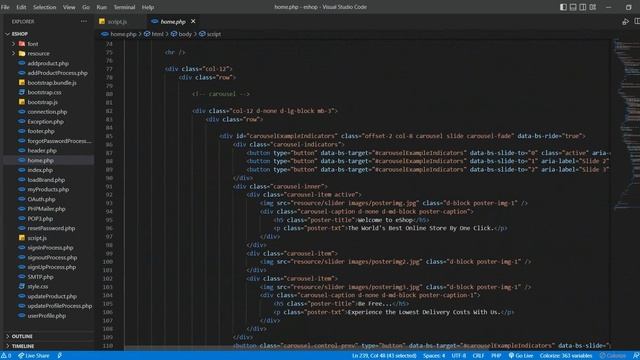Toggle secondary side bar layout icon
The height and width of the screenshot is (360, 640).
click(583, 7)
